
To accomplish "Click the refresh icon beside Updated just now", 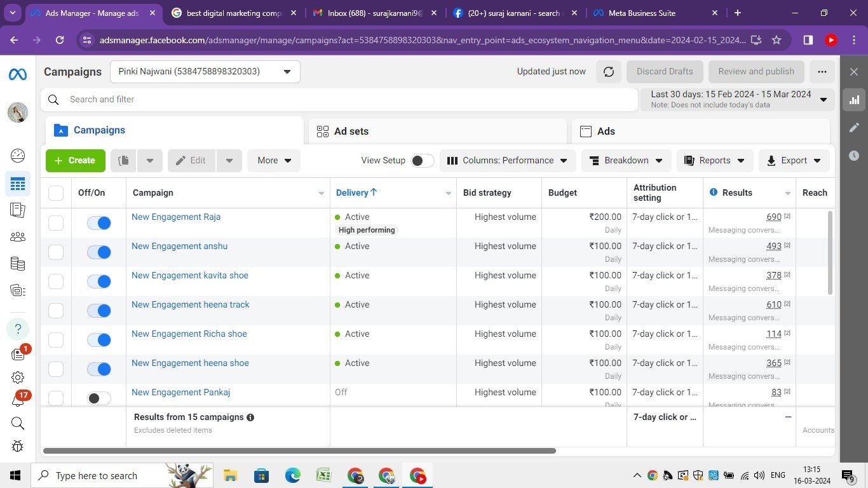I will pyautogui.click(x=608, y=72).
